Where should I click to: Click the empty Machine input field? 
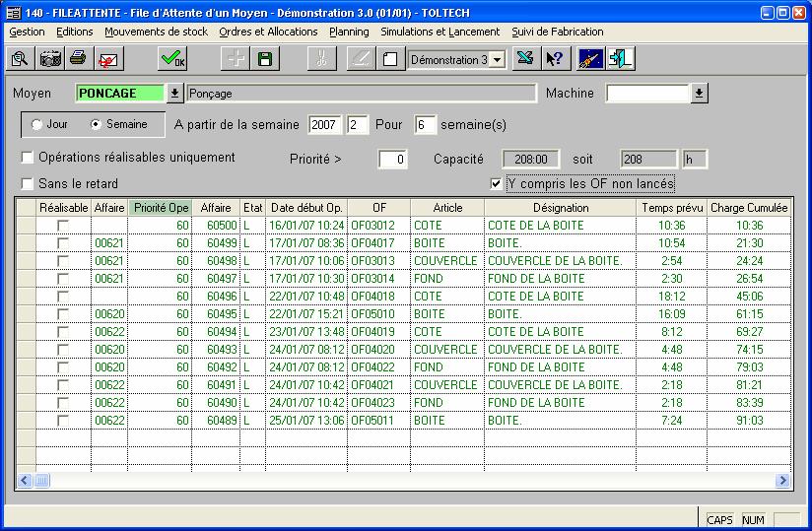[647, 94]
